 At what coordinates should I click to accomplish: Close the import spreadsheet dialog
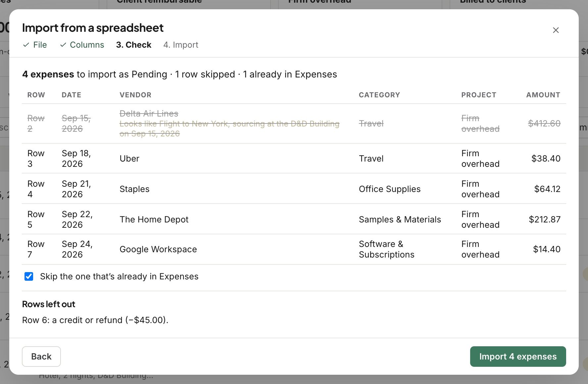pos(556,30)
